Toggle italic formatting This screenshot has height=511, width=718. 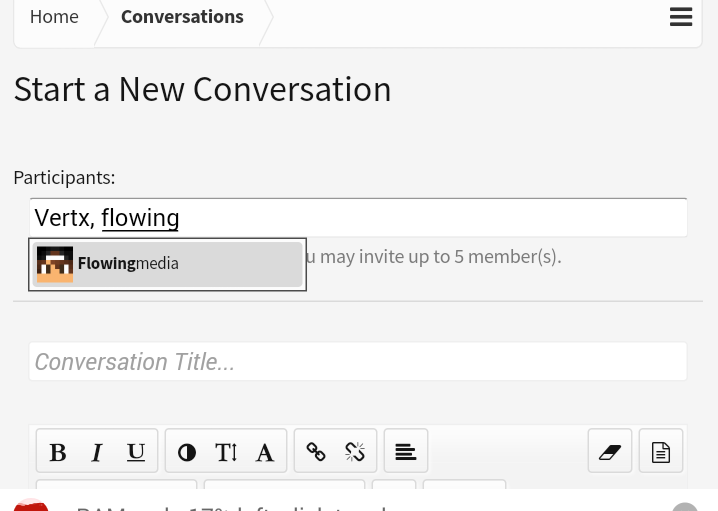point(97,452)
